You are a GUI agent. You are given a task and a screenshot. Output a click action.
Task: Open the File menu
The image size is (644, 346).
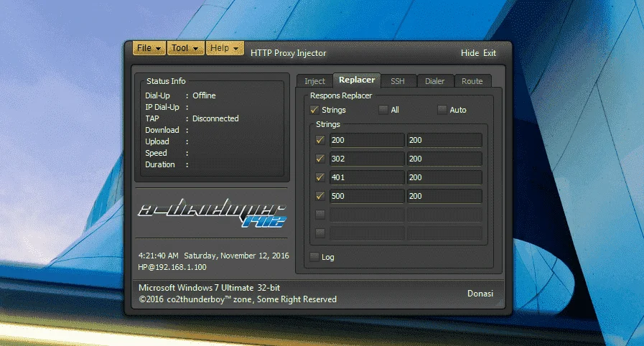tap(149, 48)
